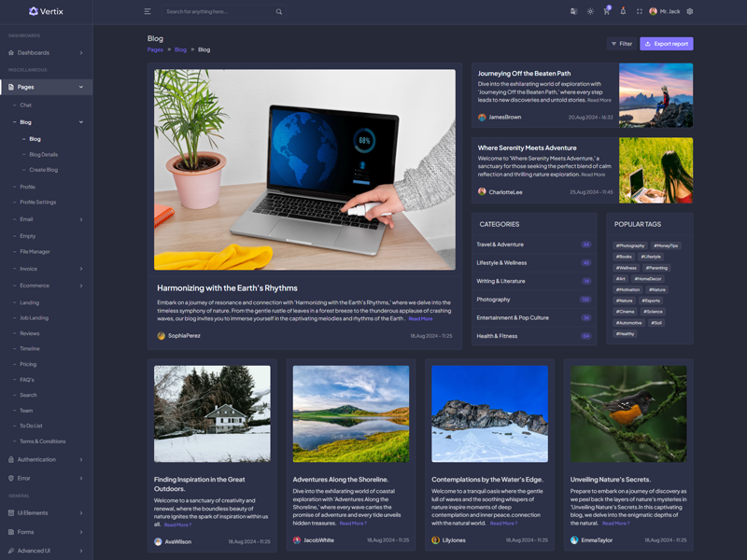The height and width of the screenshot is (560, 747).
Task: Select File Manager in sidebar
Action: tap(35, 251)
